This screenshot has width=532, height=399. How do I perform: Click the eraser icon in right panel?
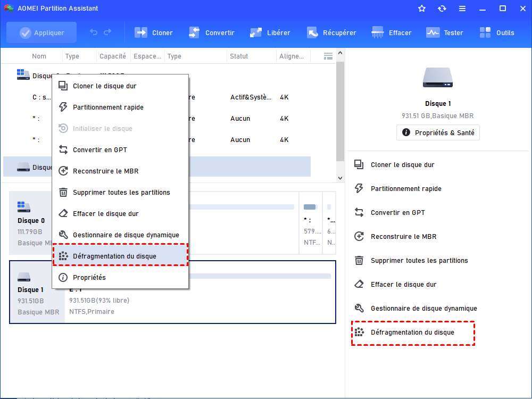point(359,284)
